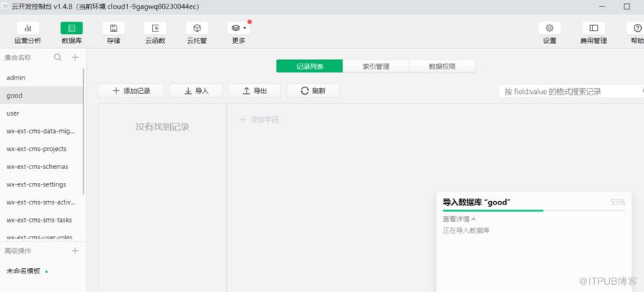Image resolution: width=644 pixels, height=292 pixels.
Task: Click the 没有找到记录 message text
Action: (x=162, y=127)
